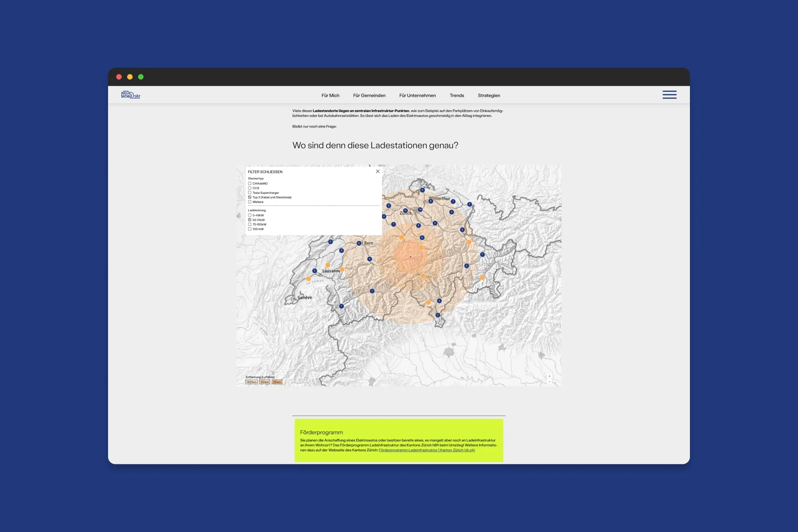Enable the Tesla Supercharger filter

[x=249, y=193]
